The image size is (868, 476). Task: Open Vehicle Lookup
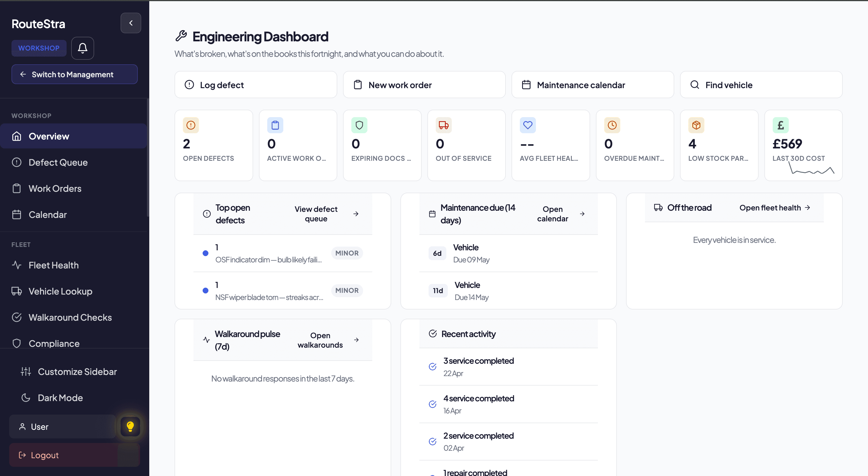point(73,291)
